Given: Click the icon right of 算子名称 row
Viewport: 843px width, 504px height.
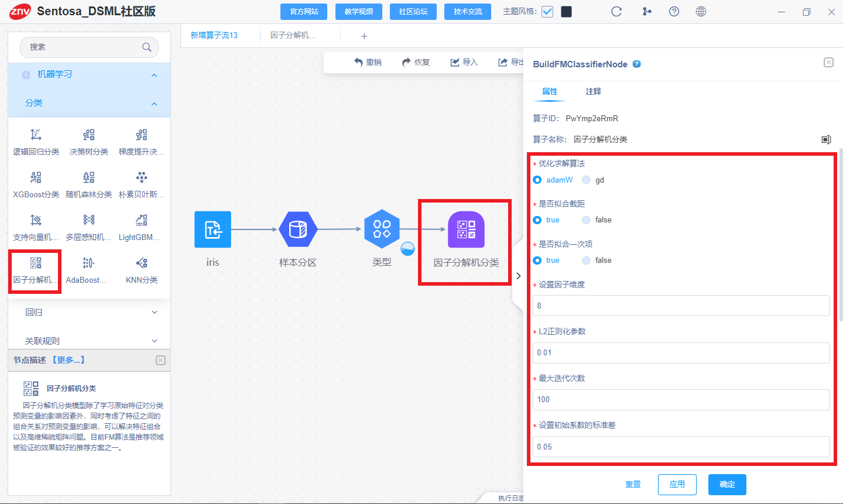Looking at the screenshot, I should (826, 139).
